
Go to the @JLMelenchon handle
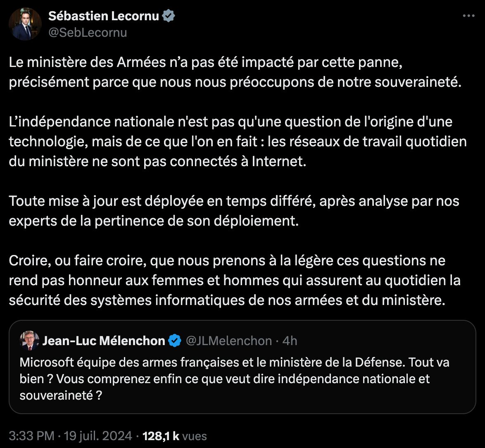(229, 341)
